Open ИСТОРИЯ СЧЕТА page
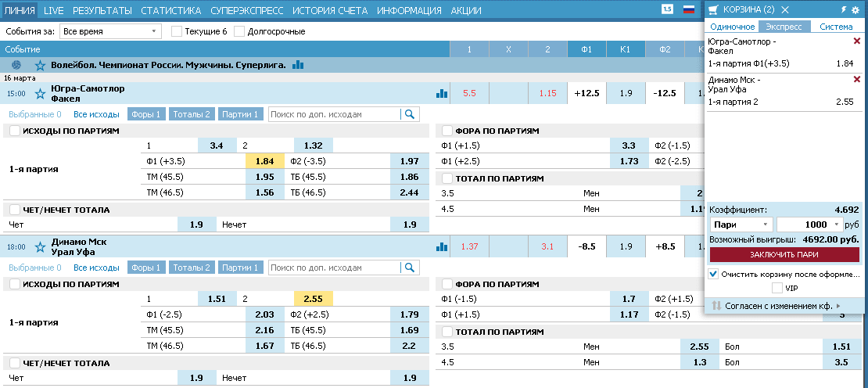Viewport: 868px width, 388px height. (x=330, y=10)
